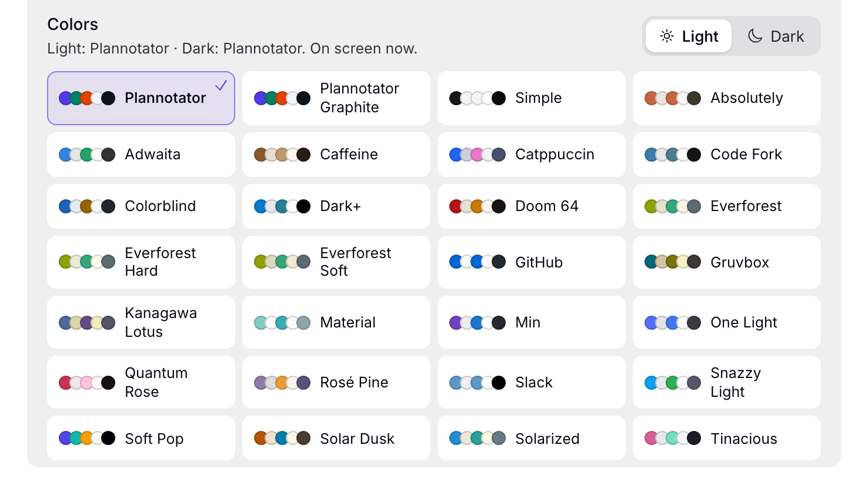Click the checkmark on the Plannotator card
The image size is (868, 495).
[x=221, y=85]
